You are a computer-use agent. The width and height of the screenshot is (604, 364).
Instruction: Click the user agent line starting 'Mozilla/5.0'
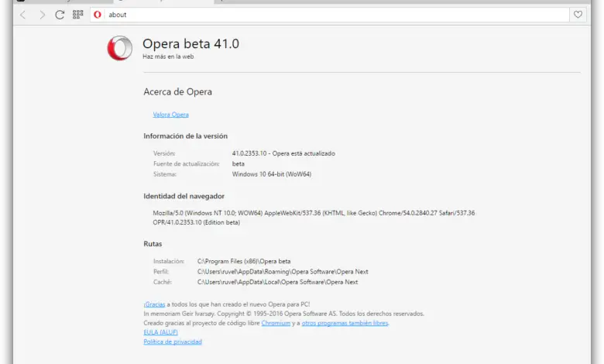[x=314, y=213]
